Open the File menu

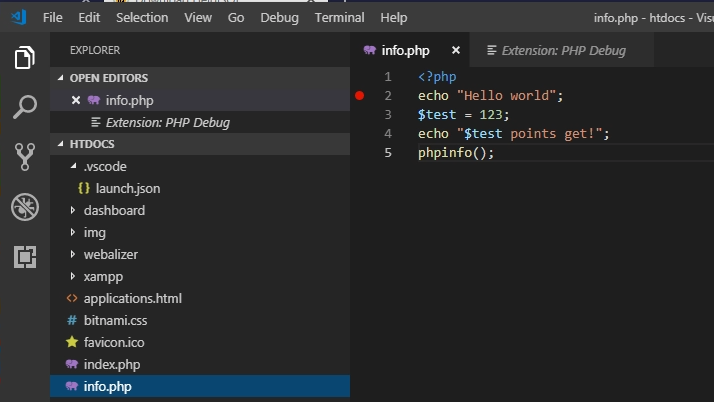click(x=52, y=17)
